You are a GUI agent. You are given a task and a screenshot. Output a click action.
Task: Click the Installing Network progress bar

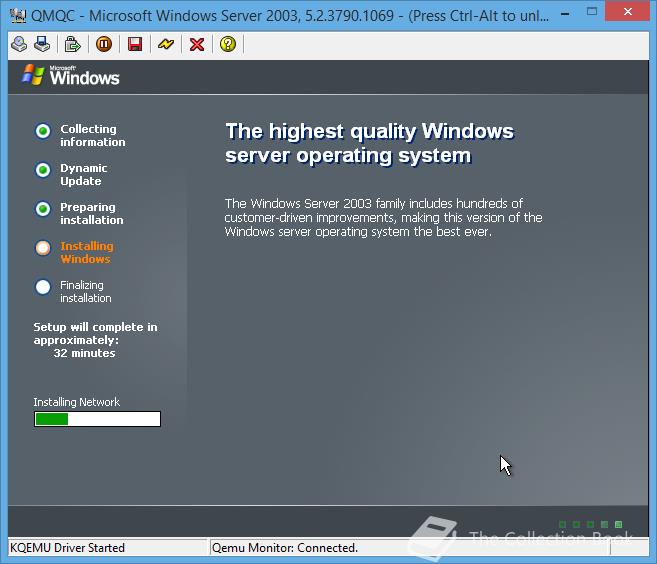pyautogui.click(x=97, y=419)
